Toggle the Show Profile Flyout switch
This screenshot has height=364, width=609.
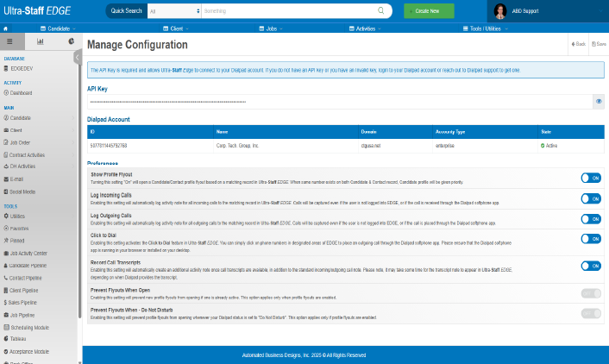coord(591,178)
